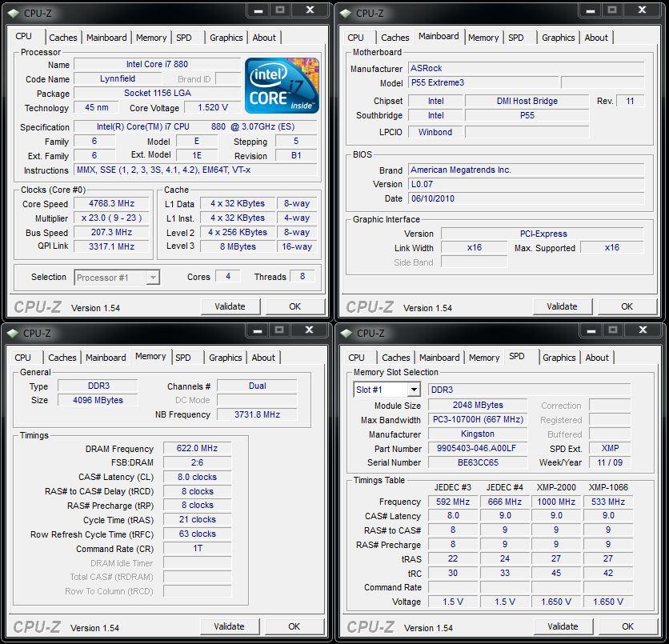
Task: Open About tab in CPU window
Action: (264, 38)
